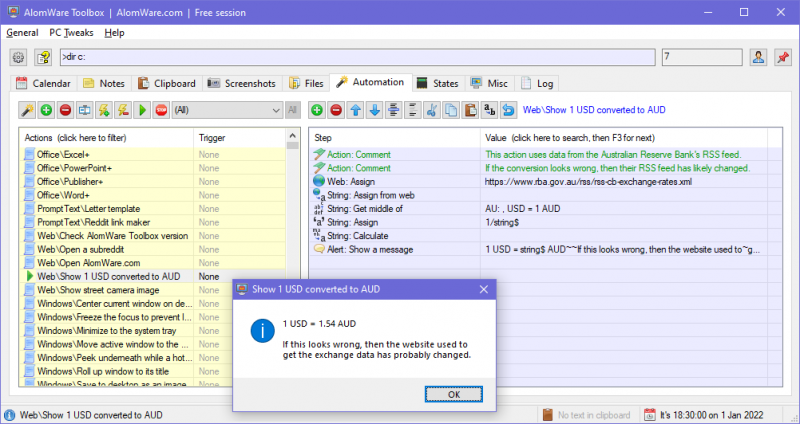Click the Trigger column header
The width and height of the screenshot is (800, 424).
click(239, 138)
